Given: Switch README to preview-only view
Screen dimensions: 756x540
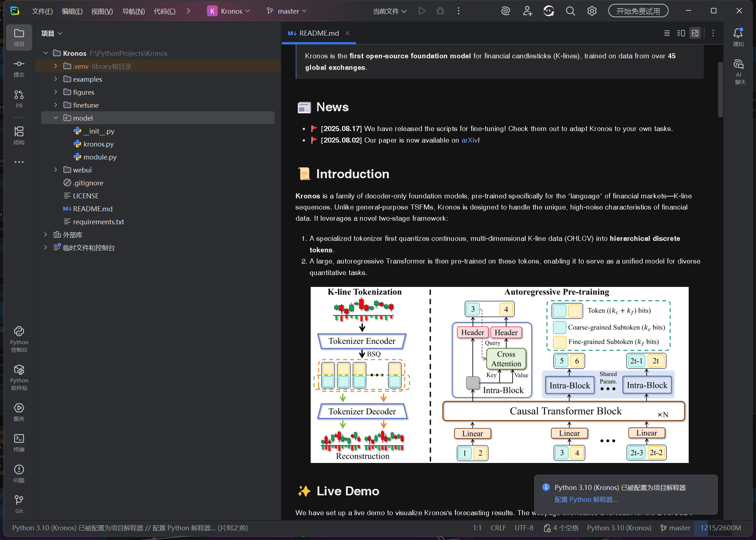Looking at the screenshot, I should (695, 33).
